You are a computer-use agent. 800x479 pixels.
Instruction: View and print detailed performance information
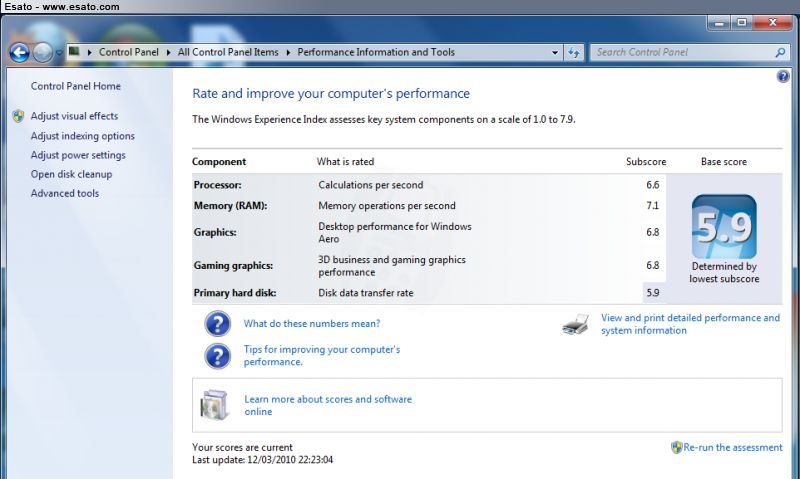click(690, 324)
